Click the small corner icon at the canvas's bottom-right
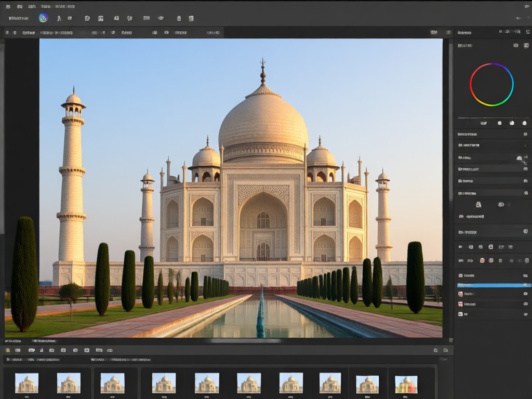 451,340
